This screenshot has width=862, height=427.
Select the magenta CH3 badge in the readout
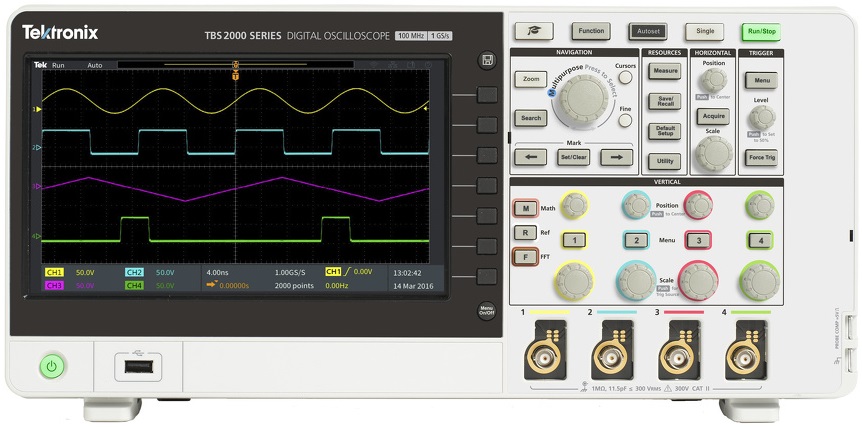(x=55, y=285)
